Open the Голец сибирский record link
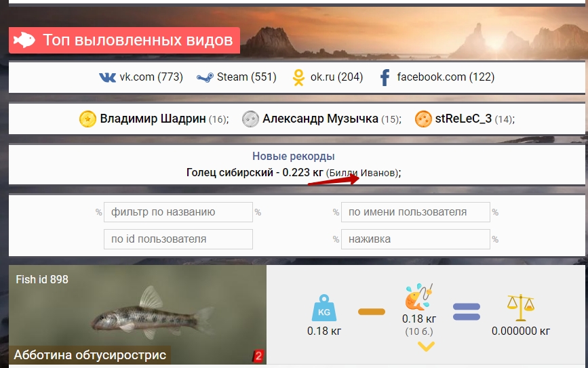 pyautogui.click(x=231, y=173)
